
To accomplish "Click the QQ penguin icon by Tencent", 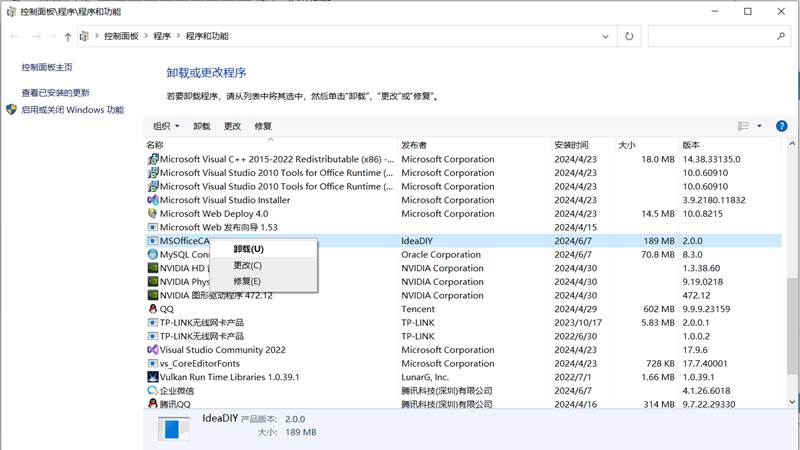I will coord(153,309).
